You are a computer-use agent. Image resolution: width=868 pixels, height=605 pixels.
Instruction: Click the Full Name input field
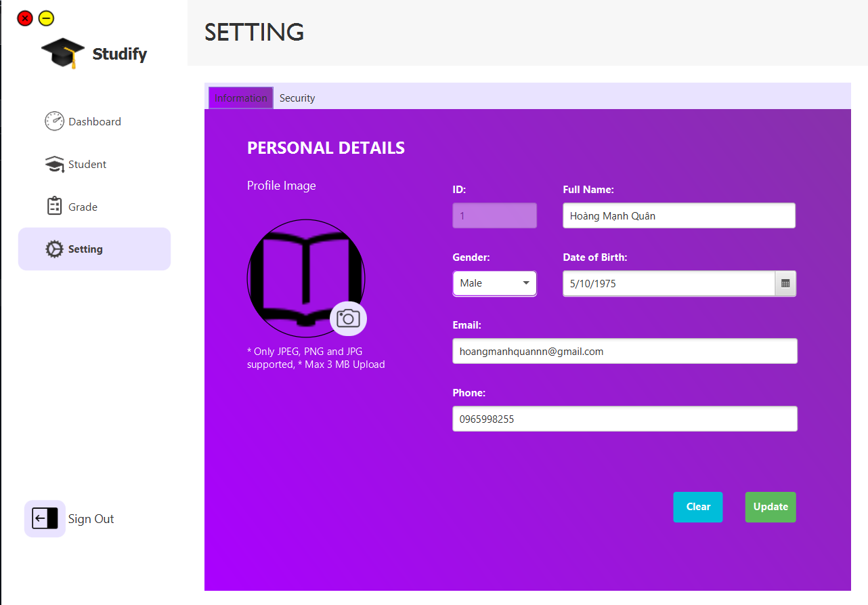coord(679,215)
